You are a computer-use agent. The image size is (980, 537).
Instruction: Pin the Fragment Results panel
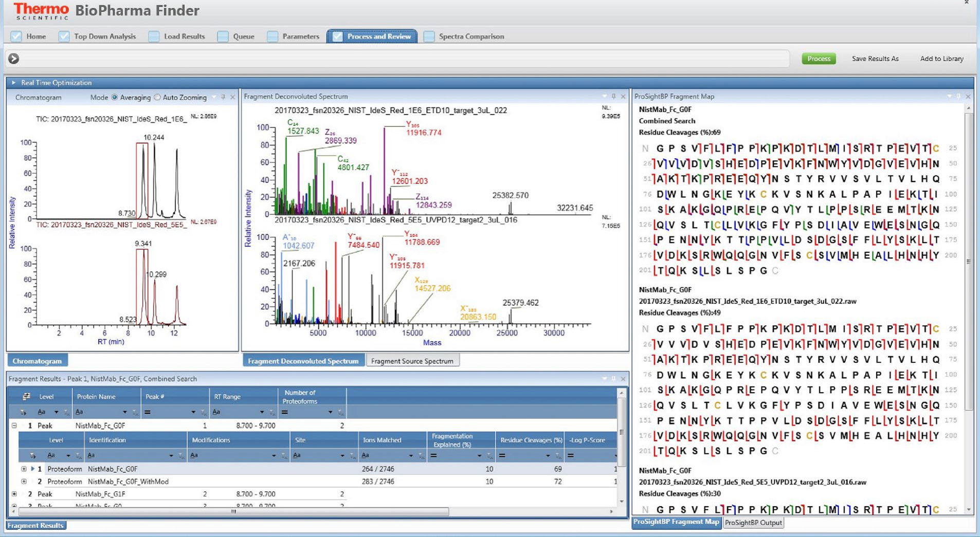pos(613,379)
